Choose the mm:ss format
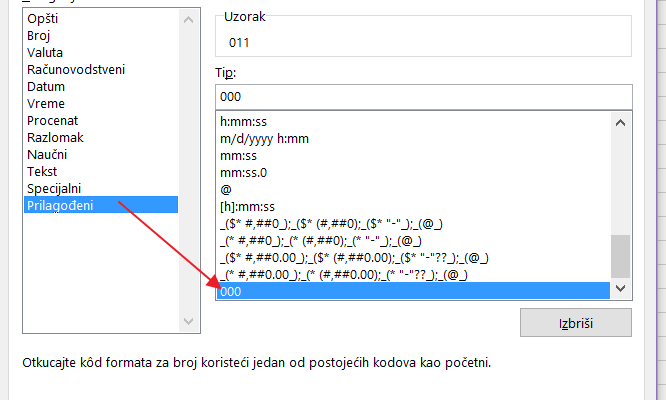The image size is (666, 400). pyautogui.click(x=413, y=156)
